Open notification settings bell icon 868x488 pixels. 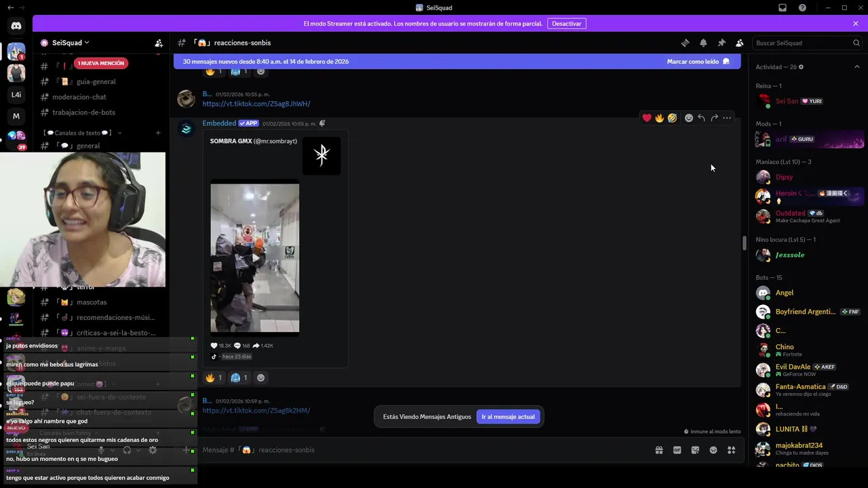(x=703, y=43)
